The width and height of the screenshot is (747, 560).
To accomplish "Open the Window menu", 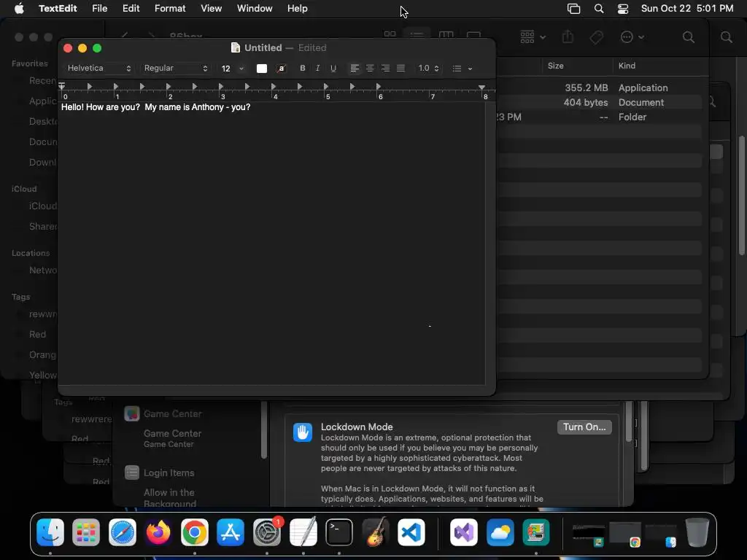I will tap(255, 9).
